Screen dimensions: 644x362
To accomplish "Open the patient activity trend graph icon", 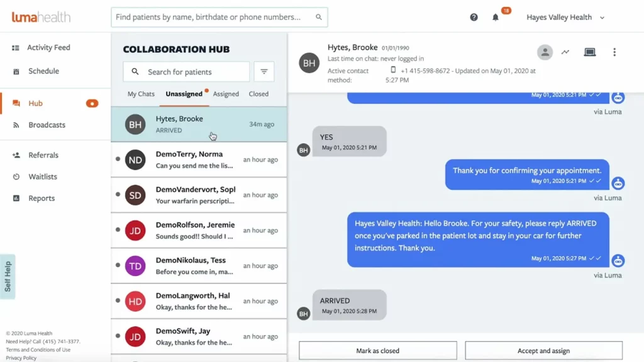I will coord(565,52).
